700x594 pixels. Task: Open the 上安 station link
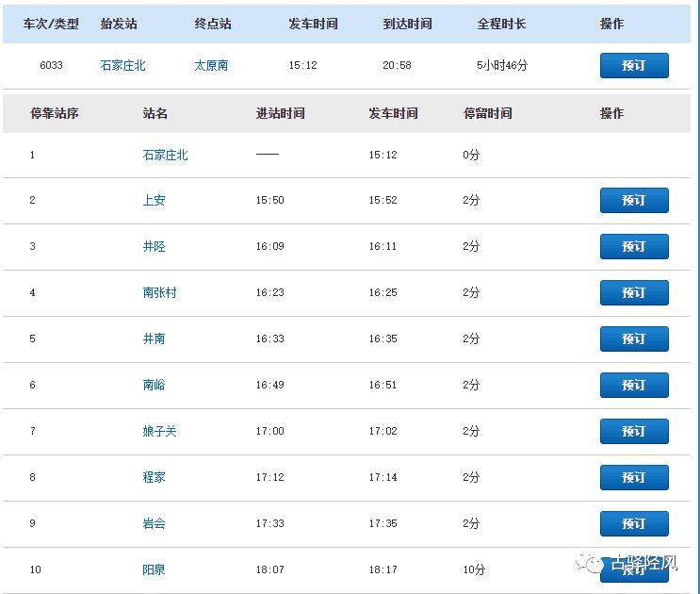coord(154,201)
